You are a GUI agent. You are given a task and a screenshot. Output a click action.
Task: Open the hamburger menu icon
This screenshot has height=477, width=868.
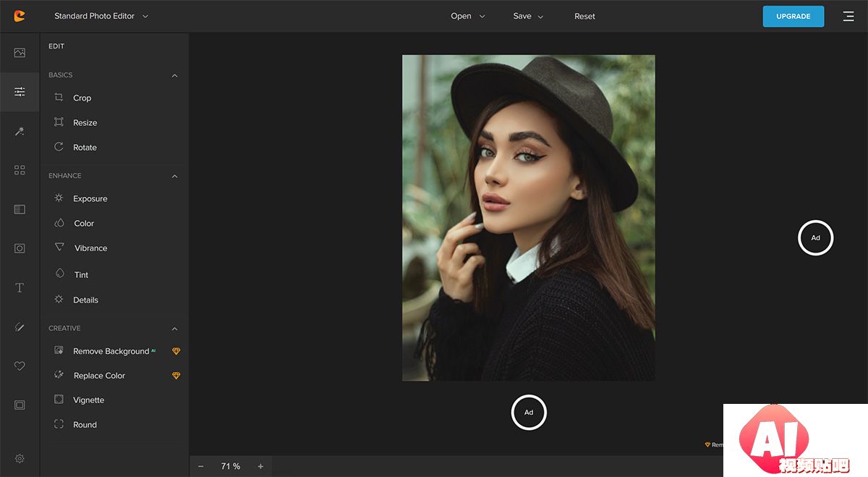[x=848, y=16]
